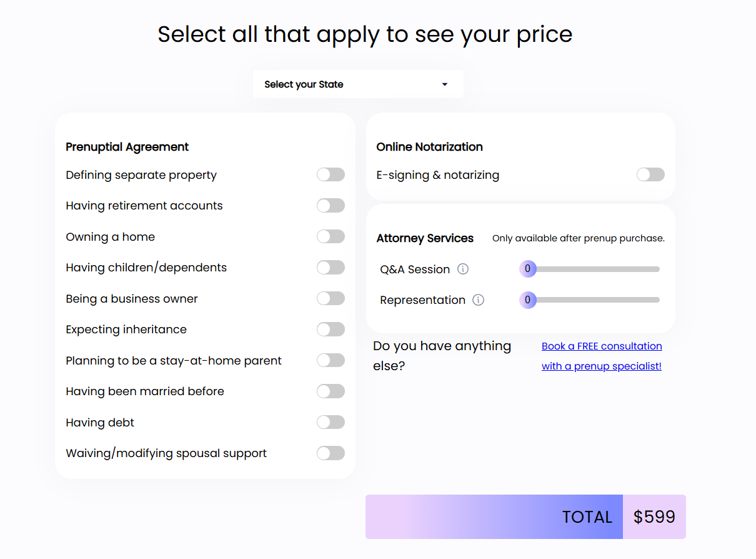Click the State dropdown arrow
The width and height of the screenshot is (756, 559).
click(445, 84)
